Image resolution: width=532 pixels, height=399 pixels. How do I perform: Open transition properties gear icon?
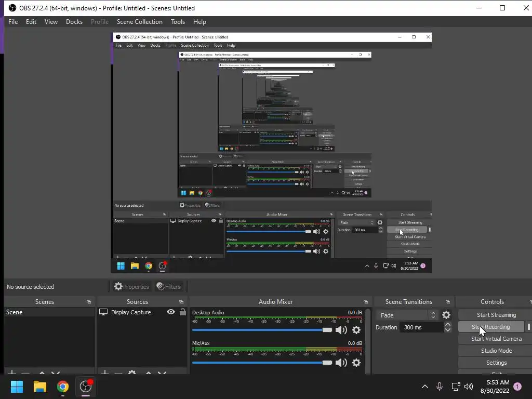[446, 315]
